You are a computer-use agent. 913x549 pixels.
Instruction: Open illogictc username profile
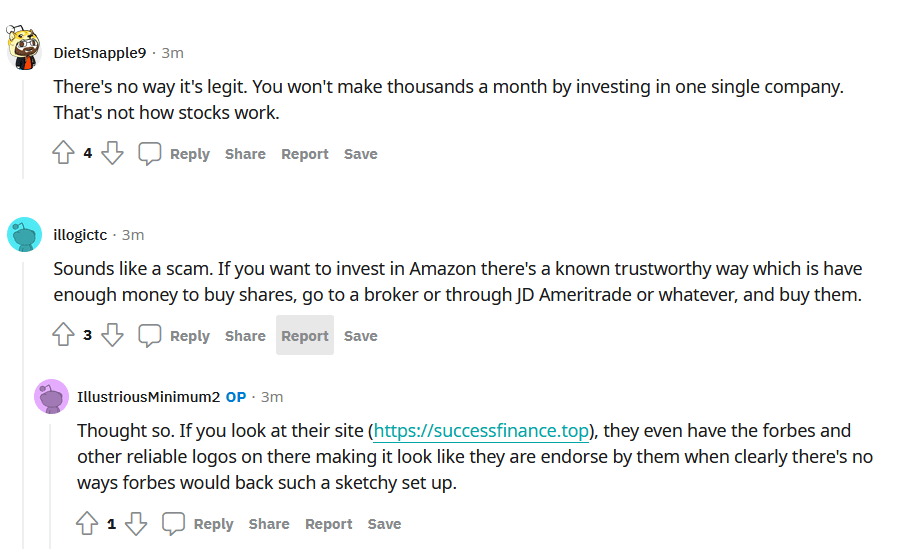(x=80, y=235)
